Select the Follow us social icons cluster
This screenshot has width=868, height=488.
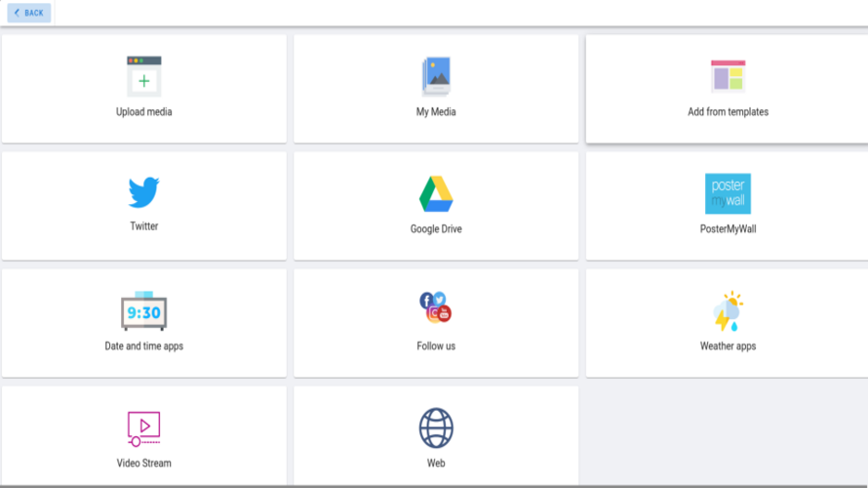click(x=436, y=307)
